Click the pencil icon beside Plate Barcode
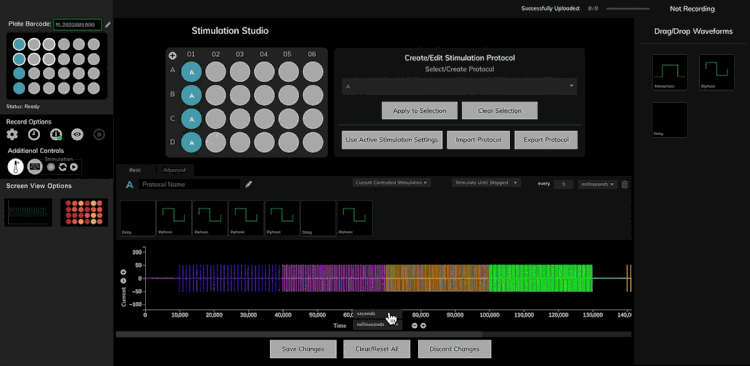This screenshot has height=366, width=750. pos(108,24)
